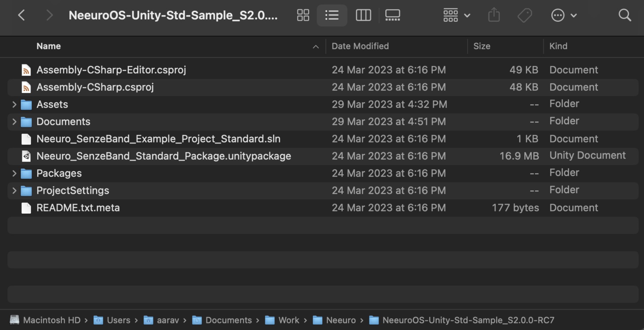Screen dimensions: 644x330
Task: Expand the Packages folder
Action: (14, 173)
